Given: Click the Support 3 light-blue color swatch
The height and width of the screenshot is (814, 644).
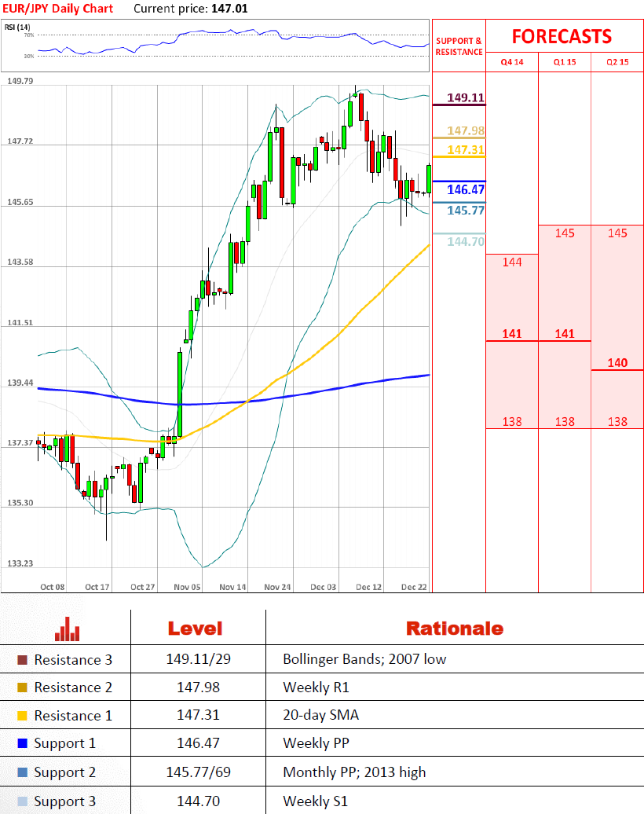Looking at the screenshot, I should (22, 801).
